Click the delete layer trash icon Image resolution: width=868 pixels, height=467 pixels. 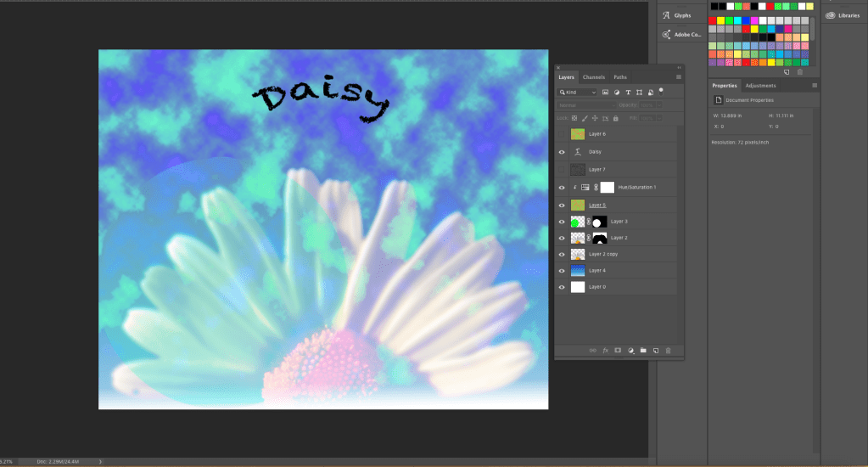(x=668, y=350)
